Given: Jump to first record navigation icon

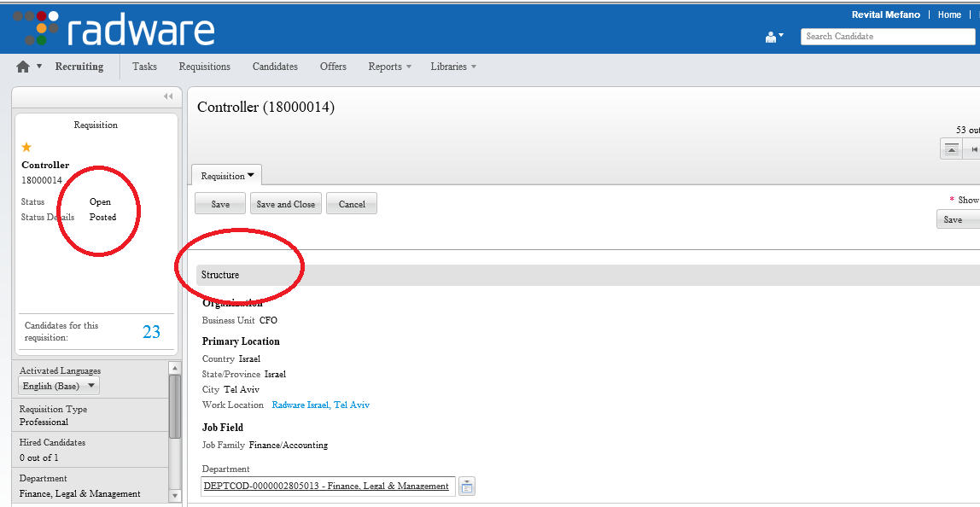Looking at the screenshot, I should [974, 148].
